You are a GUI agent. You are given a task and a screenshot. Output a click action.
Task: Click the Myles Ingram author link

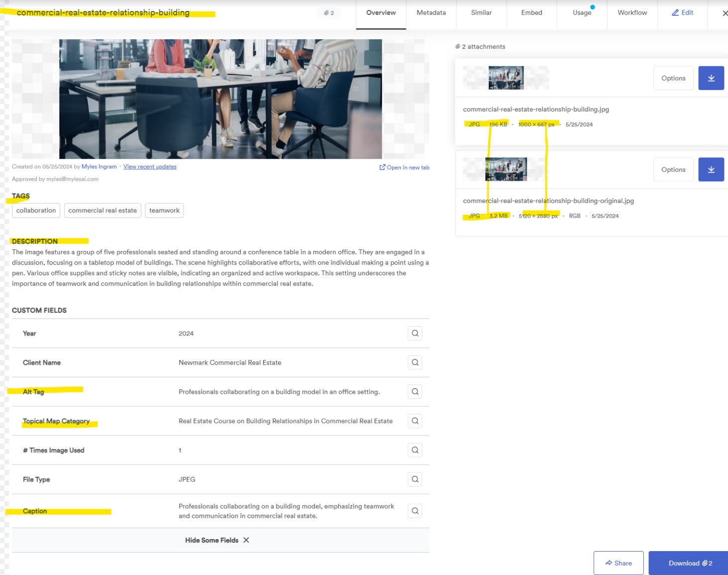pos(99,167)
